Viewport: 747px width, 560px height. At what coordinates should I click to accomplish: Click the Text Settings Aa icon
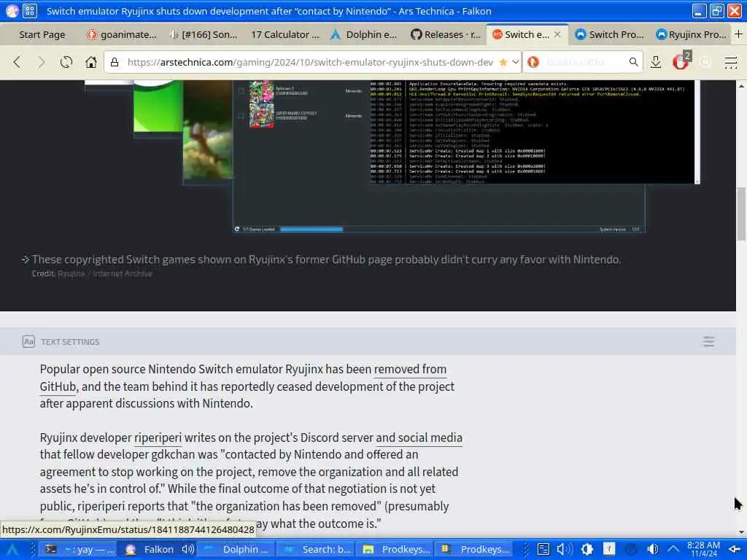point(28,342)
